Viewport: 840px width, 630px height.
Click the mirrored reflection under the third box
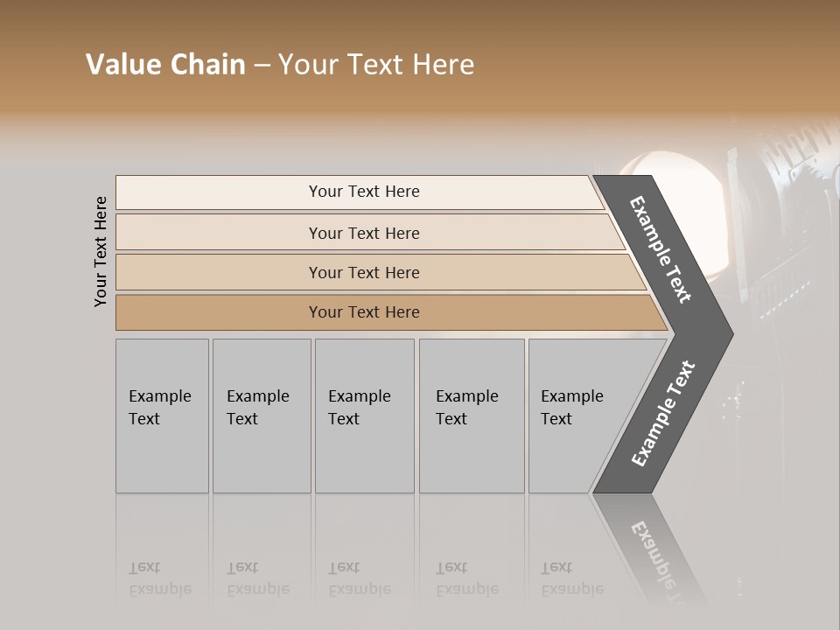[361, 577]
